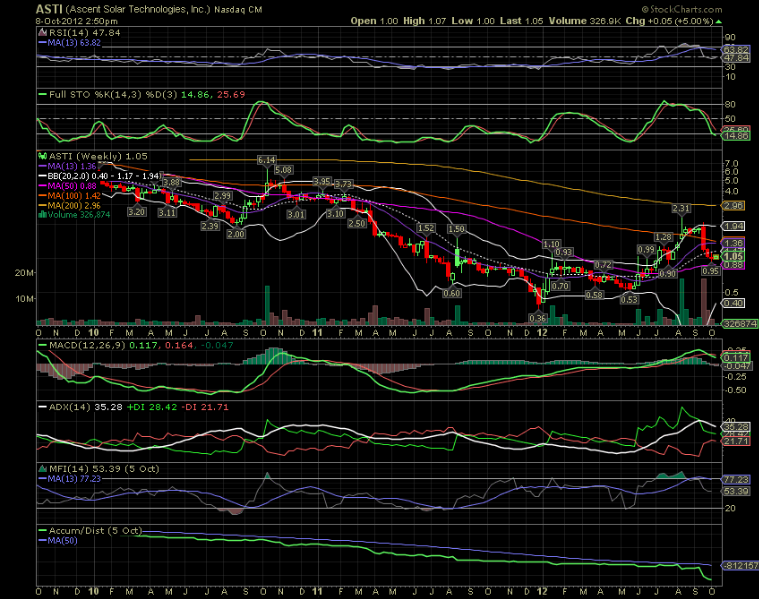Image resolution: width=759 pixels, height=599 pixels.
Task: Click the Volume 326.9K header value
Action: pyautogui.click(x=585, y=21)
